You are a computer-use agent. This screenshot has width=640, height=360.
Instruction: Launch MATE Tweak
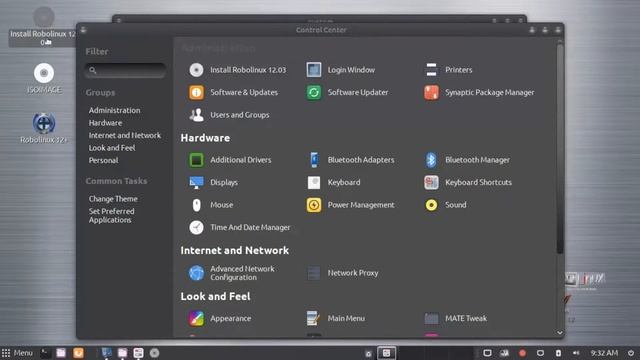(456, 318)
